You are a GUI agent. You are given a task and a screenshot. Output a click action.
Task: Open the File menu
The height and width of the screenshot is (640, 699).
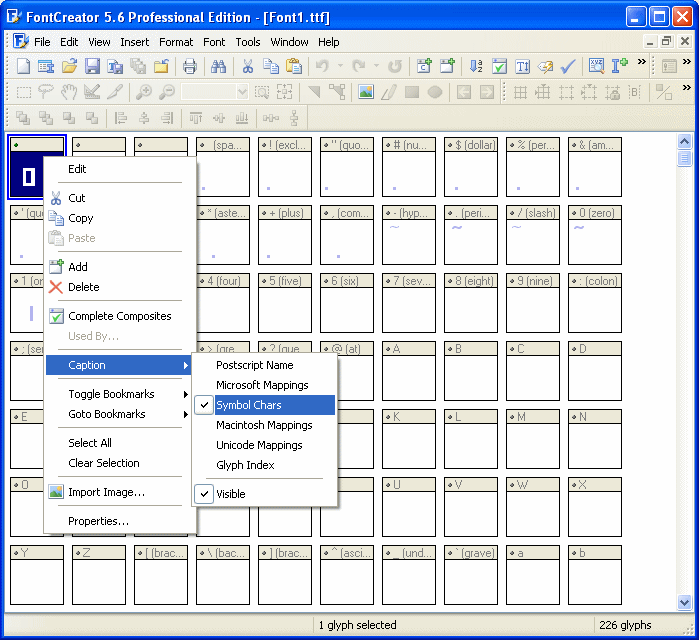42,42
